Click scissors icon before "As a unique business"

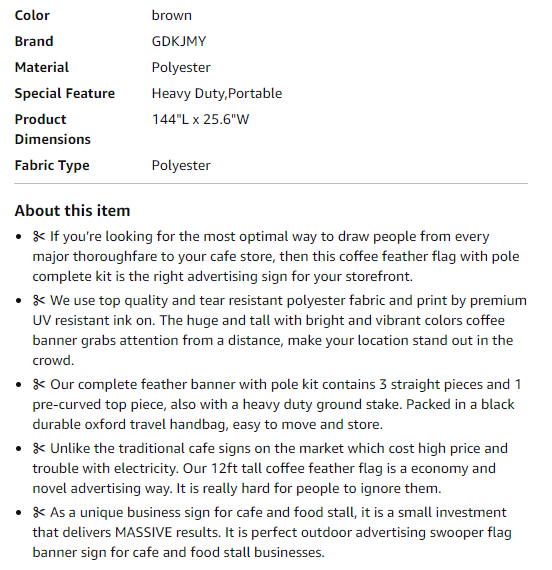click(39, 513)
